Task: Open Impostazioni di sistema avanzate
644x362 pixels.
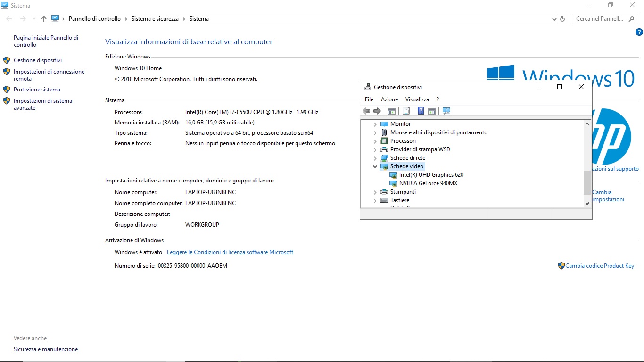Action: [43, 104]
